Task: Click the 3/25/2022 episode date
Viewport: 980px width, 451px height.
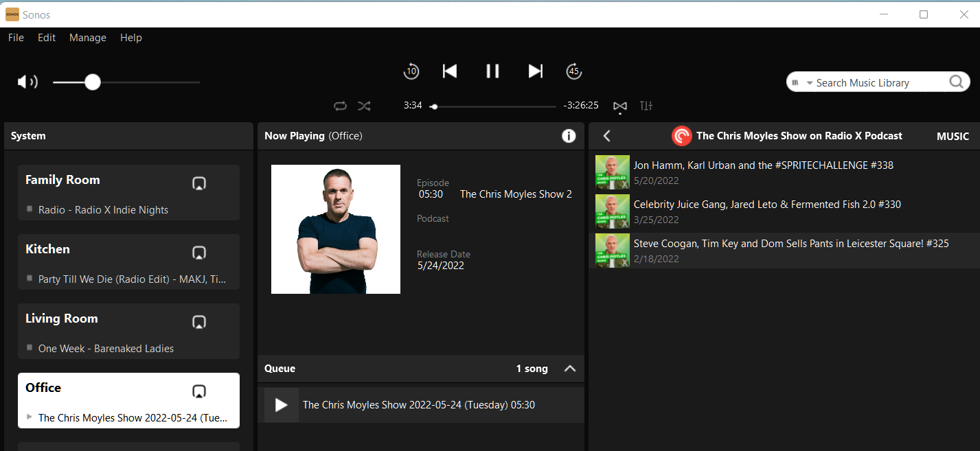Action: [656, 220]
